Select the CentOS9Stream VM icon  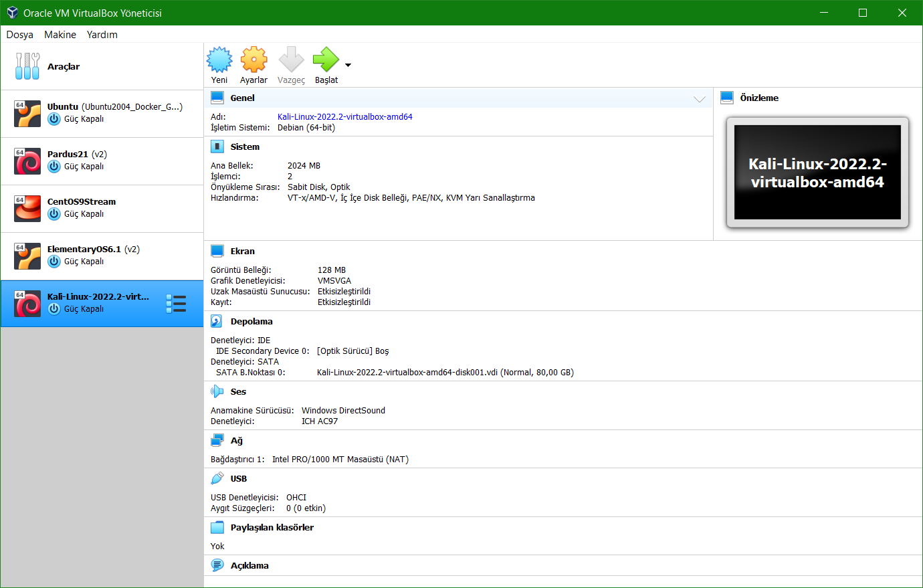point(27,209)
